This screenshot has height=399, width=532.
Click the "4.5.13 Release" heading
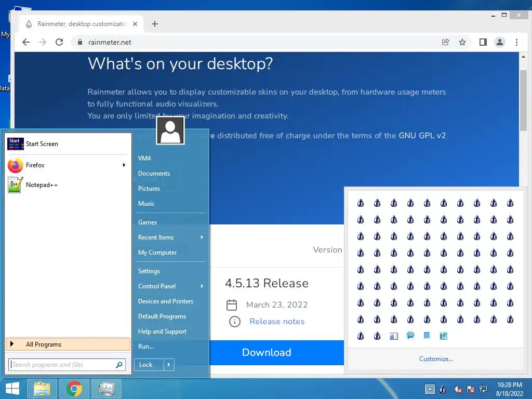point(267,283)
